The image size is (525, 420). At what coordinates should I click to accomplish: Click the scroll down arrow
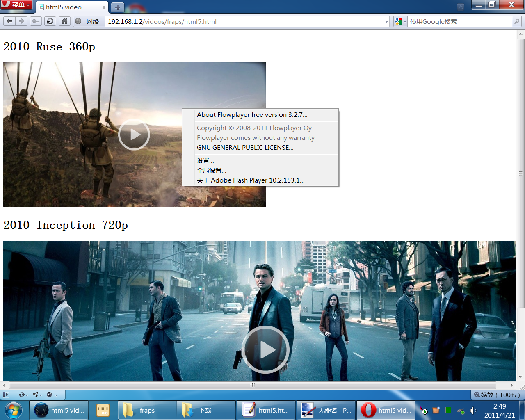point(520,377)
